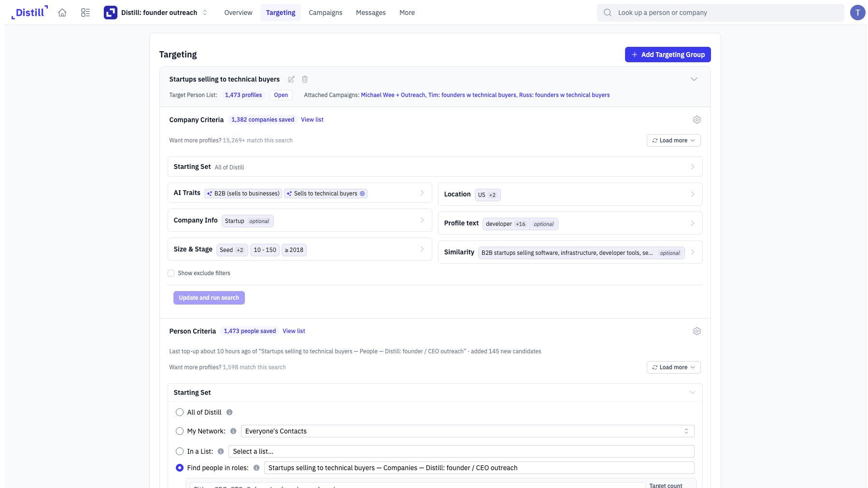Click the Select a list input
The image size is (868, 488).
[461, 451]
